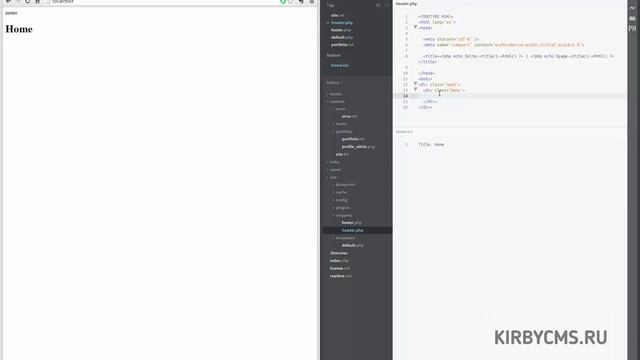
Task: Click the browser home button
Action: (37, 2)
